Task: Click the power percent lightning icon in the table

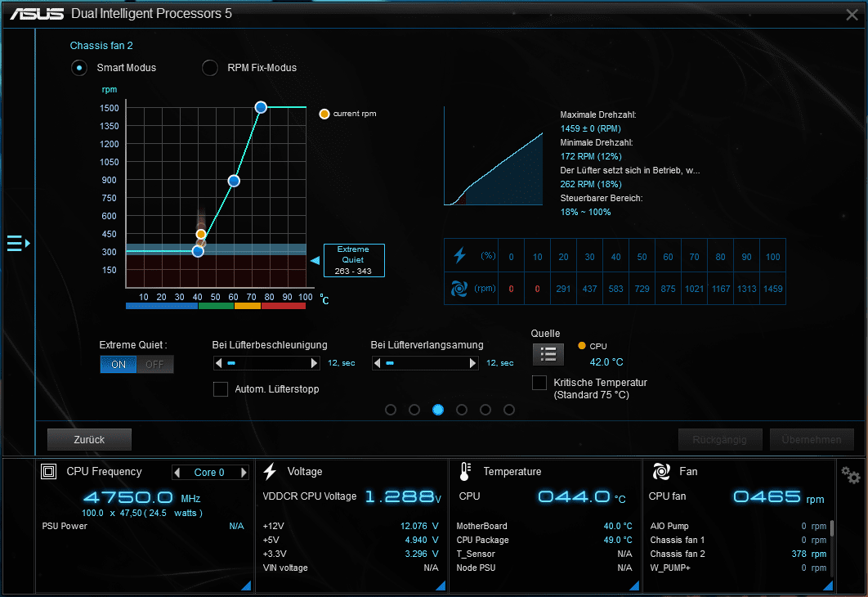Action: pos(459,255)
